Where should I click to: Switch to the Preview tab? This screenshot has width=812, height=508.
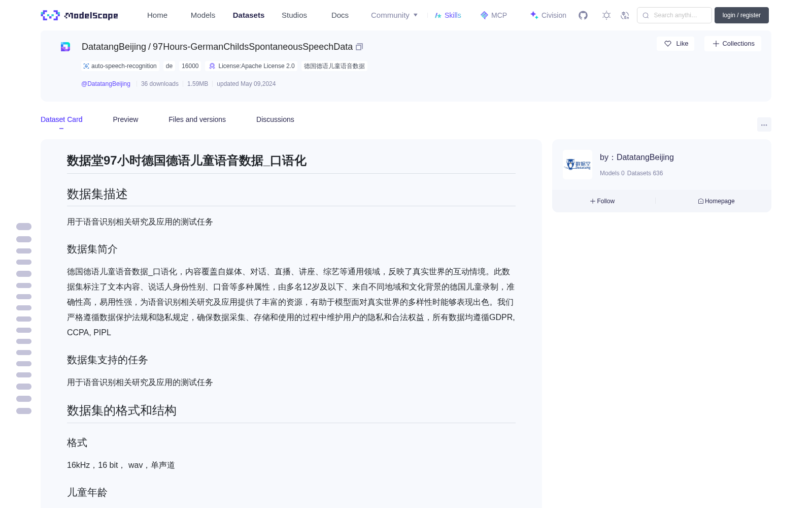pyautogui.click(x=125, y=119)
